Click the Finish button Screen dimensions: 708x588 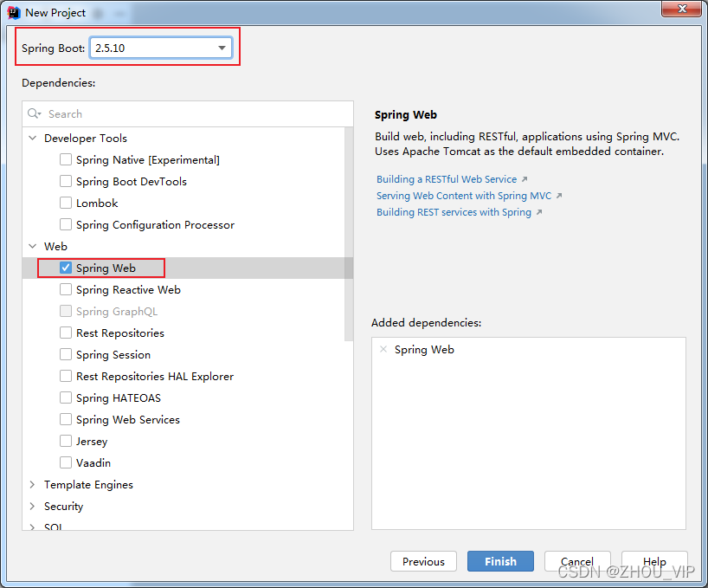500,561
